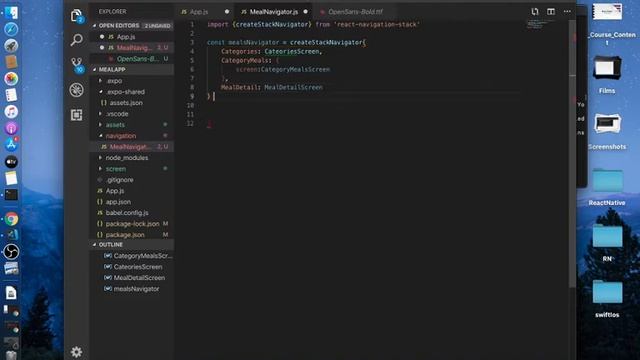Open Finder from the Dock
This screenshot has width=640, height=360.
pos(11,12)
